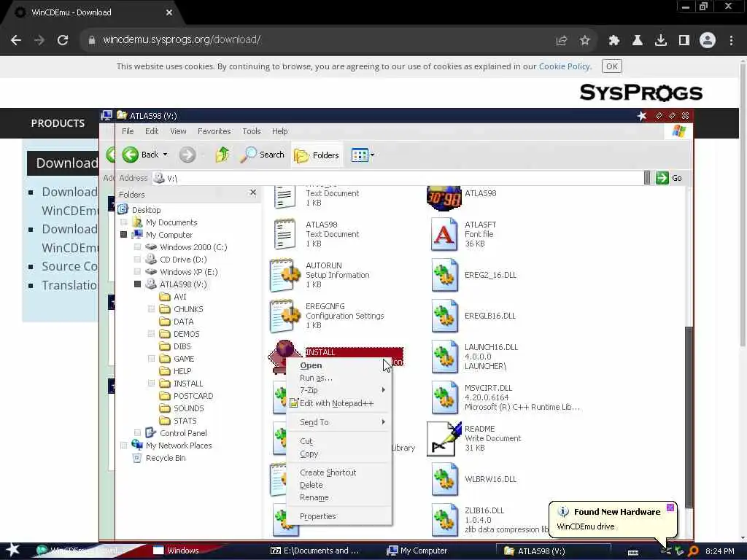Viewport: 747px width, 560px height.
Task: Choose Create Shortcut in context menu
Action: point(338,472)
